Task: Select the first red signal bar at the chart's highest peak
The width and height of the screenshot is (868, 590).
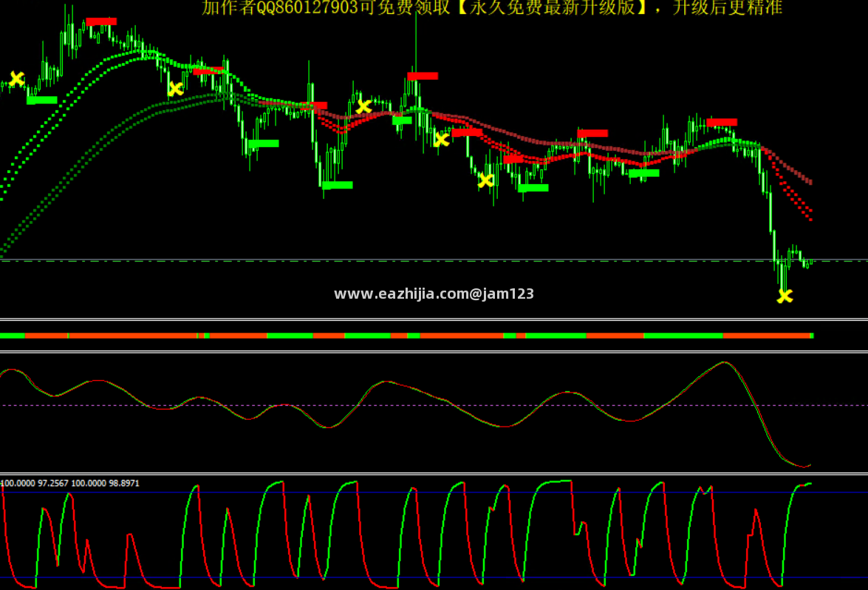Action: click(x=101, y=21)
